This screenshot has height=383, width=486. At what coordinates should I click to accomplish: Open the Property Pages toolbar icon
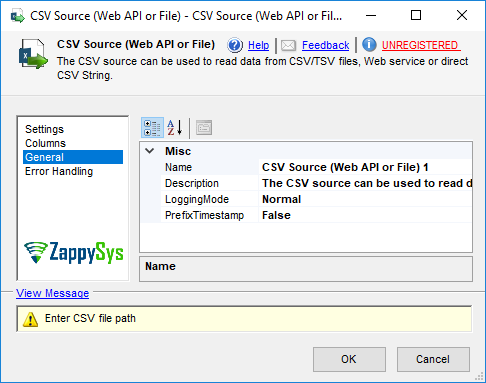click(204, 128)
